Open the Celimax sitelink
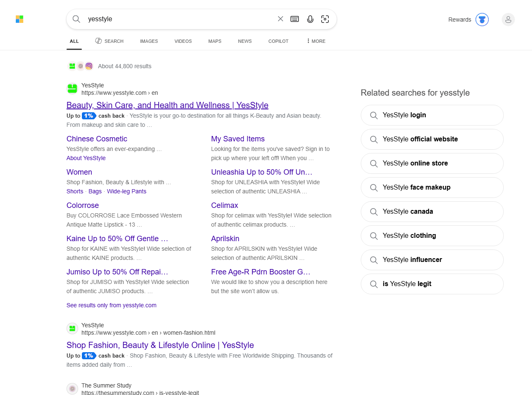The width and height of the screenshot is (532, 395). click(224, 205)
